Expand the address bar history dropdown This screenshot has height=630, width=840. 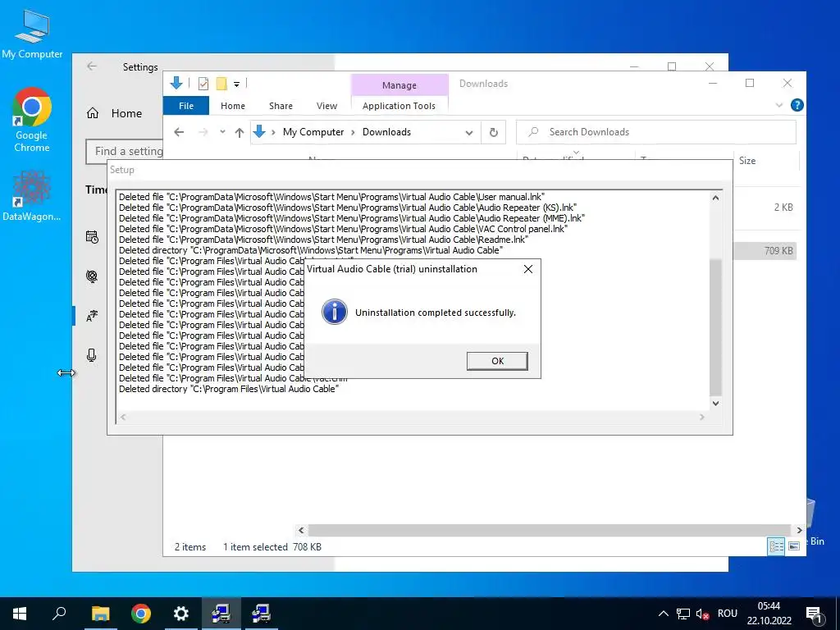[469, 132]
